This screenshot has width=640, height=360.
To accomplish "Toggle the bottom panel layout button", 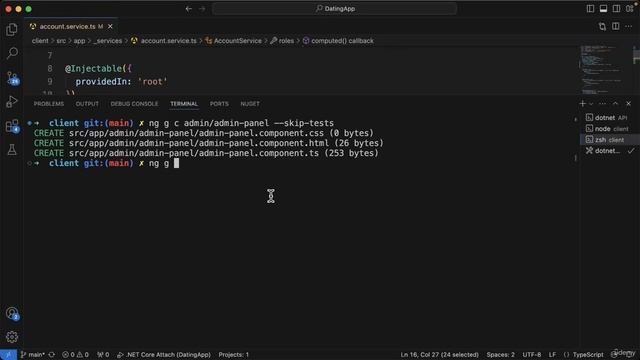I will point(603,9).
